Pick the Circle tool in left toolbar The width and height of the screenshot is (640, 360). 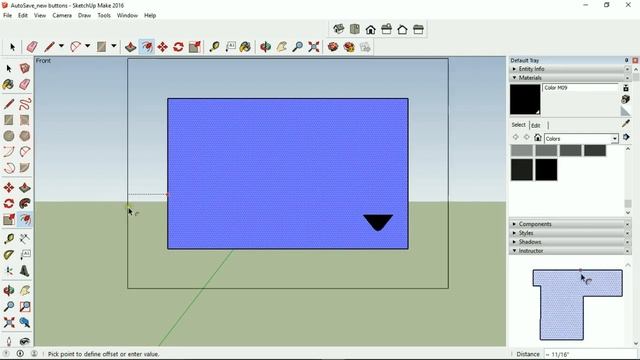pos(9,136)
